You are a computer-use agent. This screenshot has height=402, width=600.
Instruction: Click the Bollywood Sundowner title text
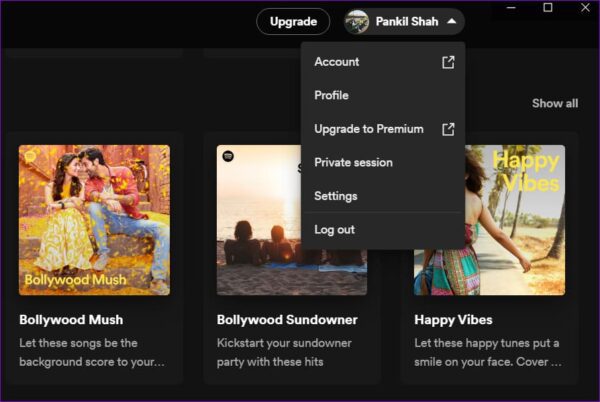[x=287, y=320]
